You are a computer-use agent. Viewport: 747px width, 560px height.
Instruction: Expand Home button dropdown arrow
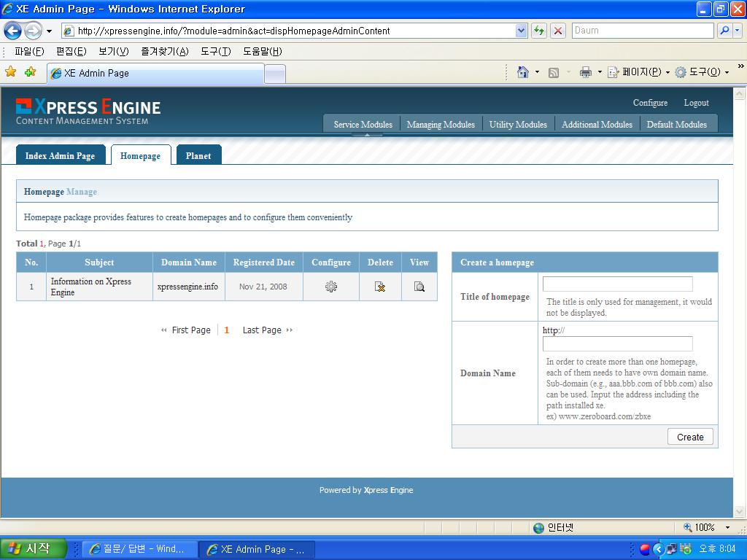538,72
